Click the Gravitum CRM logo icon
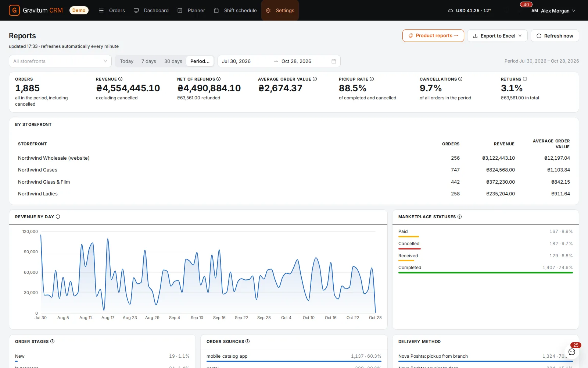Screen dimensions: 588x368 (14, 10)
